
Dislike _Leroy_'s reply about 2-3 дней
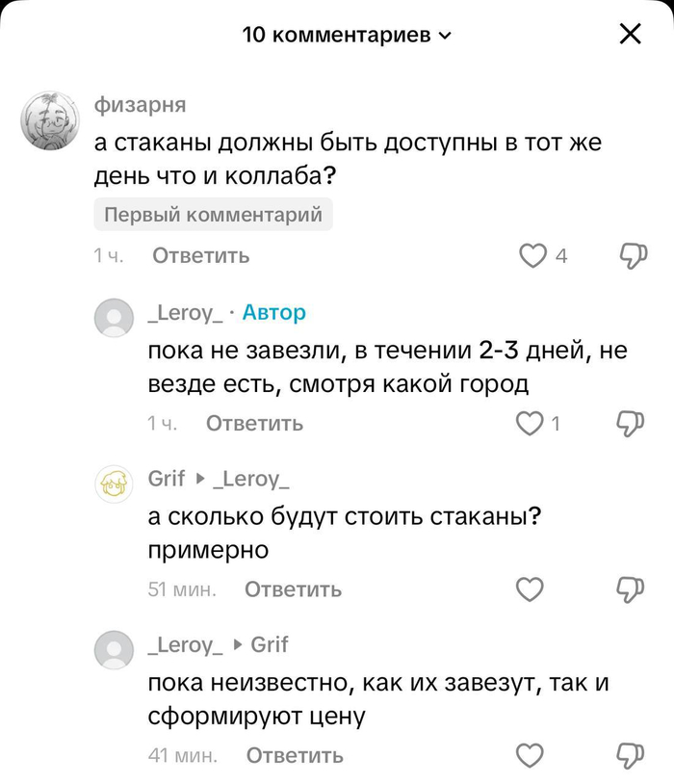point(631,423)
